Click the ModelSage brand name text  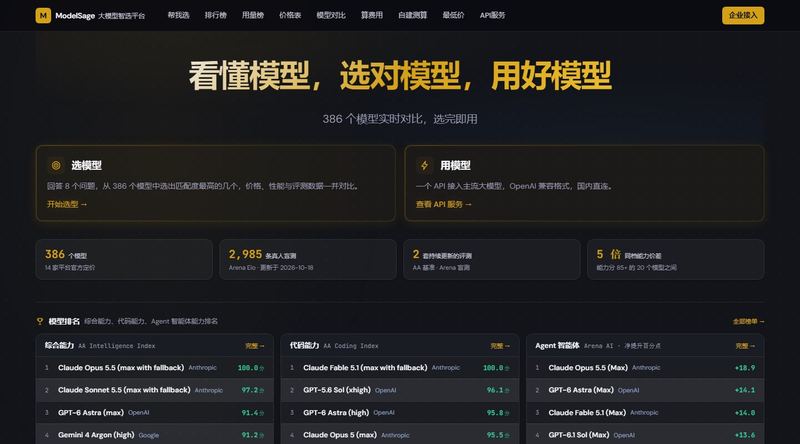(75, 16)
